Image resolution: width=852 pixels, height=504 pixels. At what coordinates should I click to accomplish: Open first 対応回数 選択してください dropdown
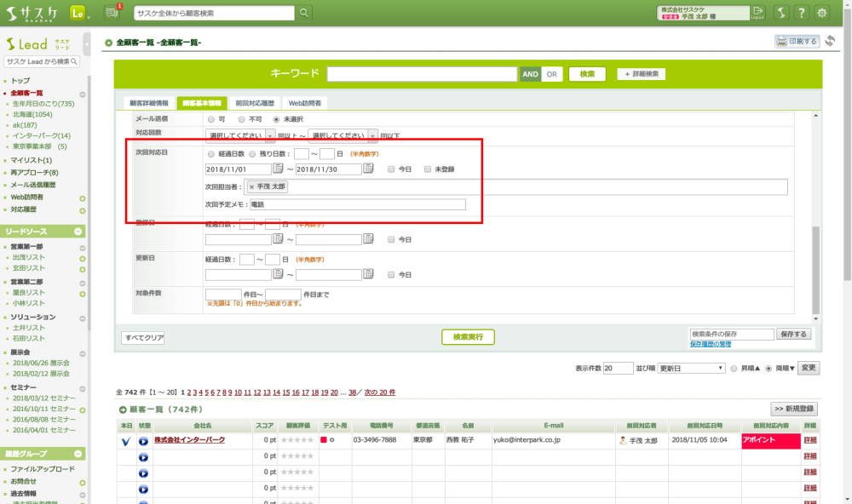pyautogui.click(x=240, y=135)
